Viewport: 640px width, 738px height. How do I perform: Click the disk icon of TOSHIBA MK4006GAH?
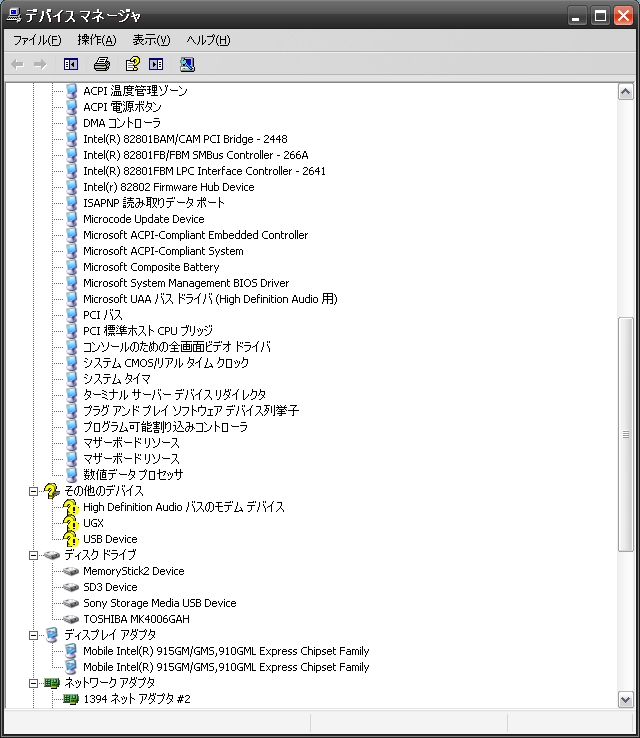click(71, 619)
